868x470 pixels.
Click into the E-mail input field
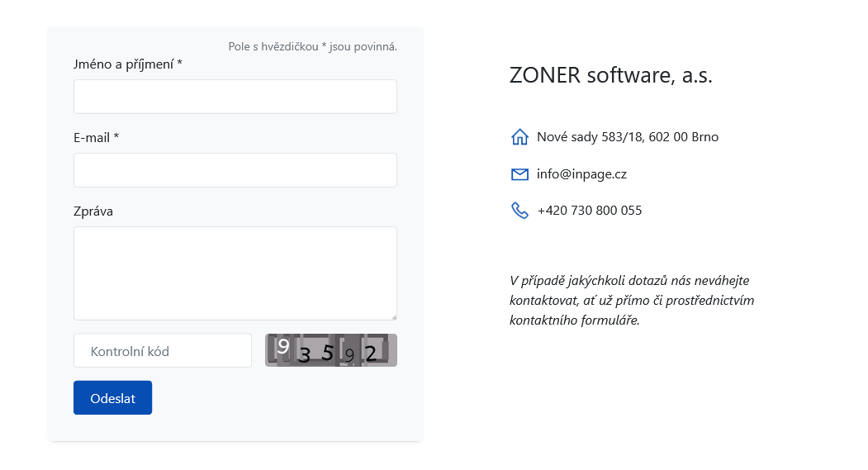235,170
